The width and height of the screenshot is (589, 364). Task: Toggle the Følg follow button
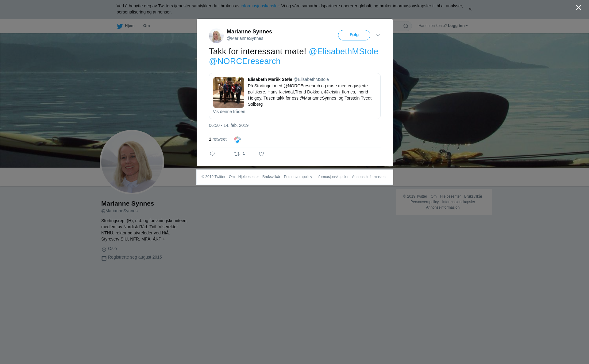pos(354,35)
